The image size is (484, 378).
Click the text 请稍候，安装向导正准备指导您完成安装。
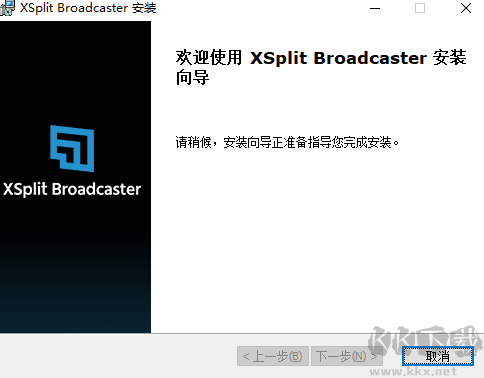[x=287, y=142]
